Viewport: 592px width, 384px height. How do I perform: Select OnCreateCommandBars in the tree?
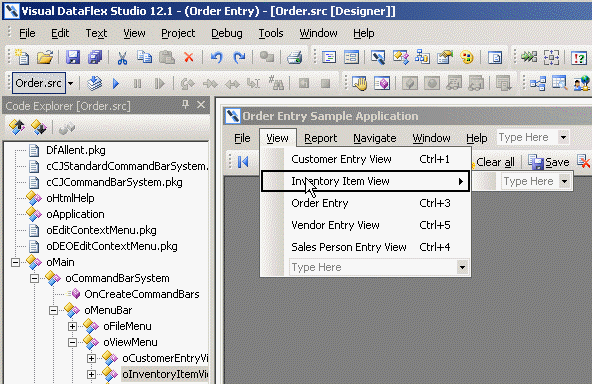[142, 294]
